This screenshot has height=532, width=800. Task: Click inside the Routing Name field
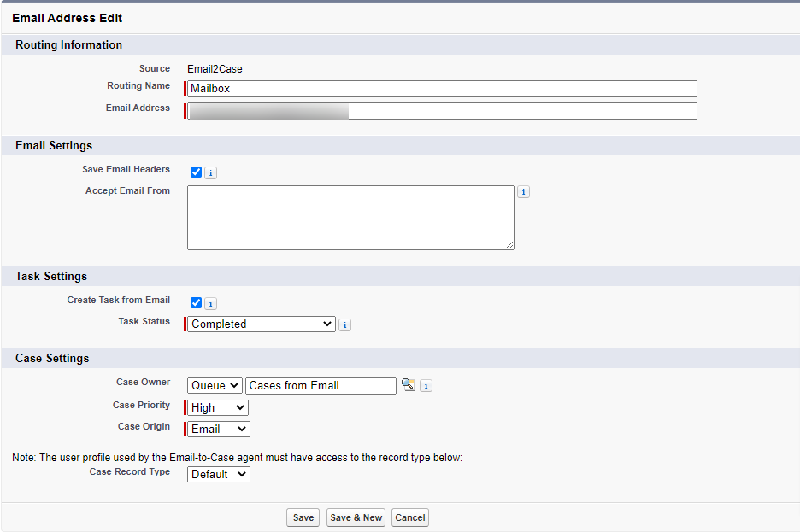coord(442,89)
